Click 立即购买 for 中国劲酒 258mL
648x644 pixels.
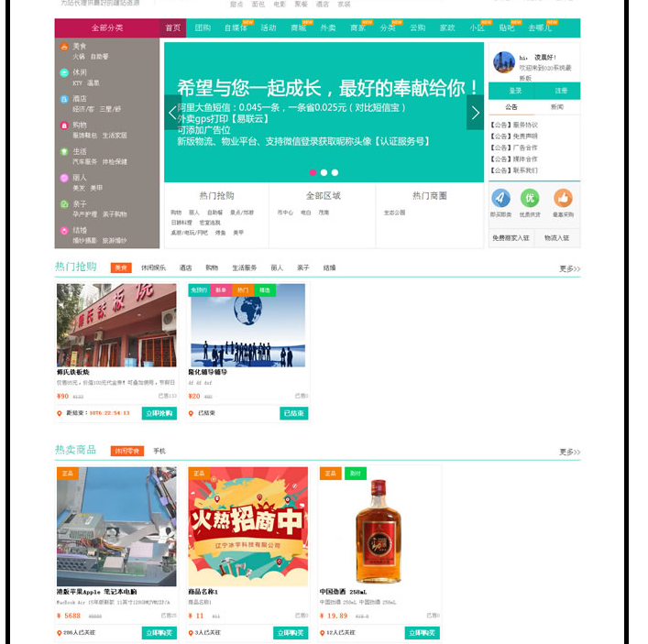pyautogui.click(x=423, y=633)
